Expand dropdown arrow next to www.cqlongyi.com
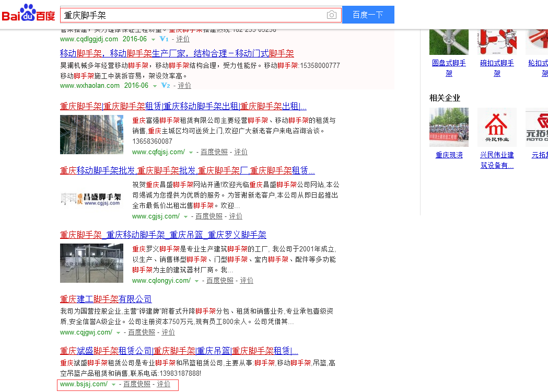 pos(196,281)
